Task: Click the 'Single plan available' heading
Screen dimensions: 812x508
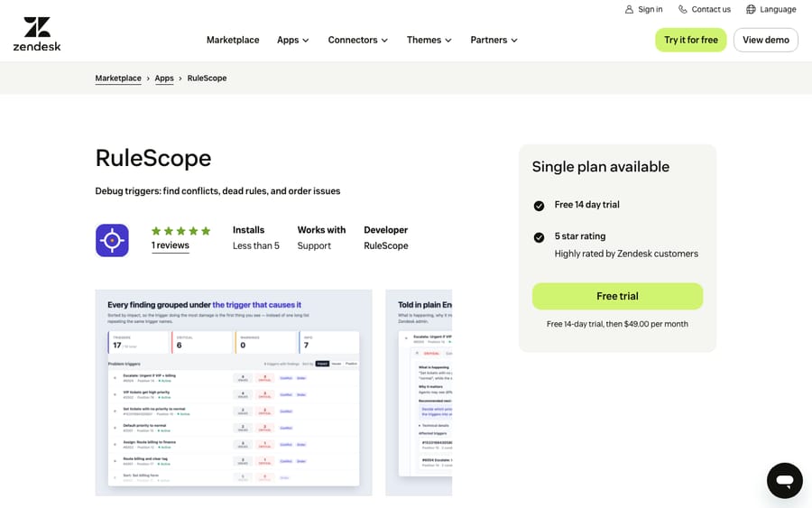Action: 601,167
